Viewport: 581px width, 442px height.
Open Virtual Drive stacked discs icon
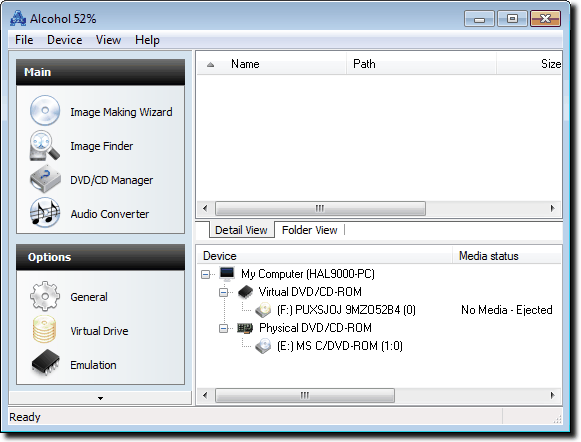tap(44, 329)
